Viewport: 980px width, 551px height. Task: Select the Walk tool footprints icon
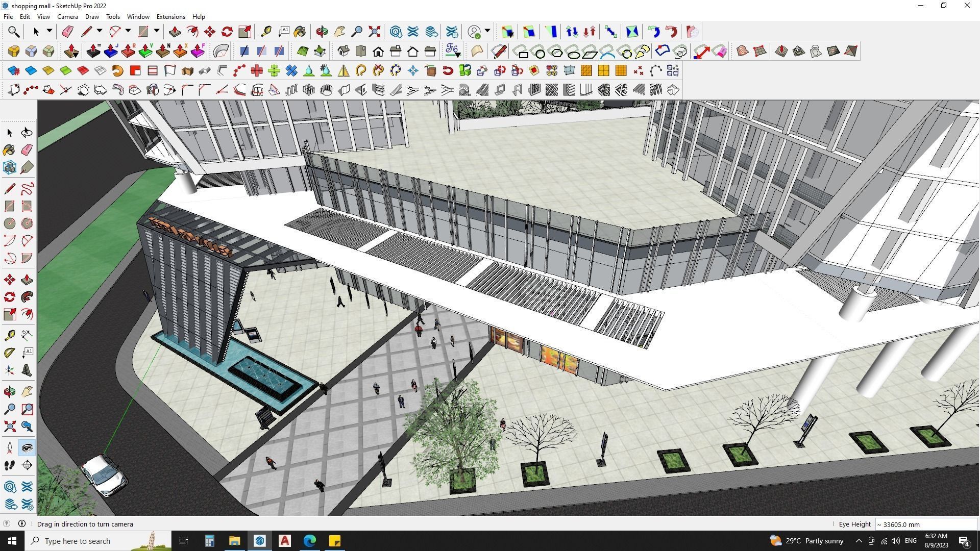9,465
